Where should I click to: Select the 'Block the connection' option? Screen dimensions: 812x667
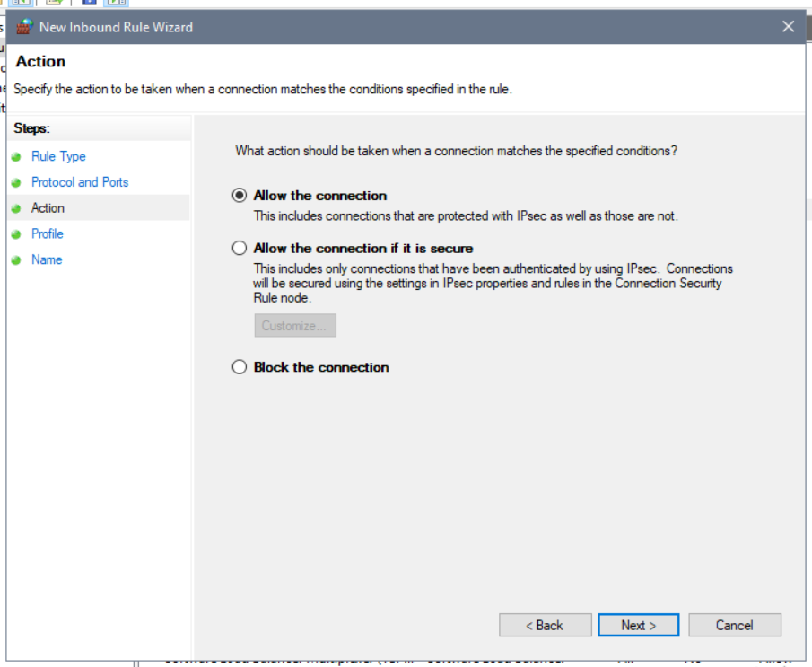click(x=240, y=367)
